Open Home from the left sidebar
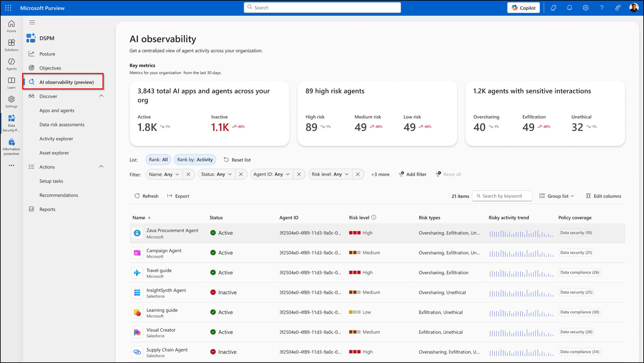The height and width of the screenshot is (363, 644). [11, 26]
